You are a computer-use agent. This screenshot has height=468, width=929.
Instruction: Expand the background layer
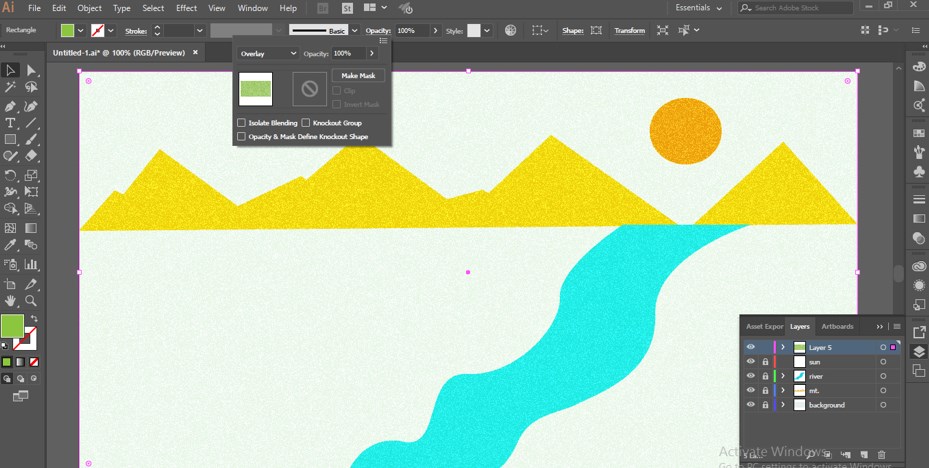[783, 405]
